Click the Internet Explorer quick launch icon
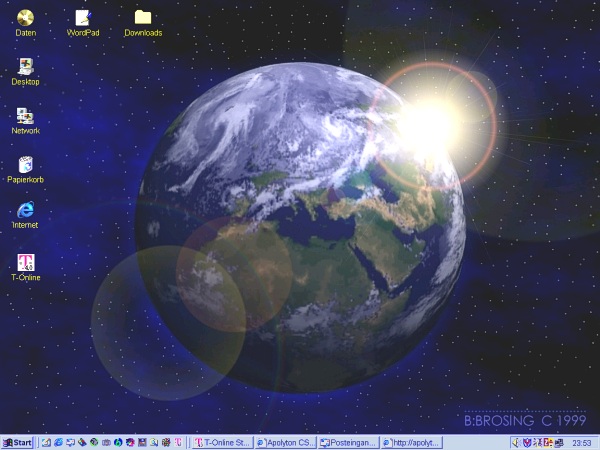 point(58,442)
